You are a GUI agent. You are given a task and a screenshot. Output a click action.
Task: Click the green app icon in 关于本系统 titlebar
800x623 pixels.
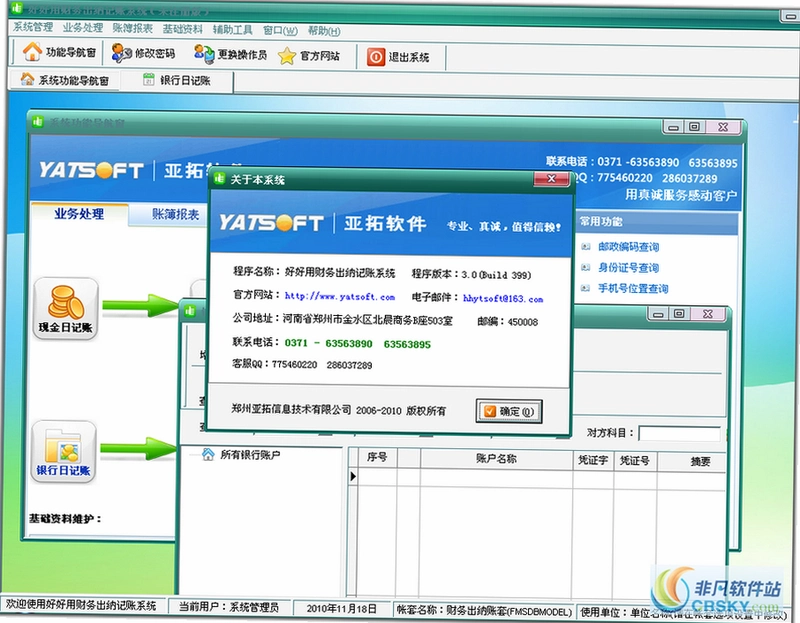tap(220, 178)
